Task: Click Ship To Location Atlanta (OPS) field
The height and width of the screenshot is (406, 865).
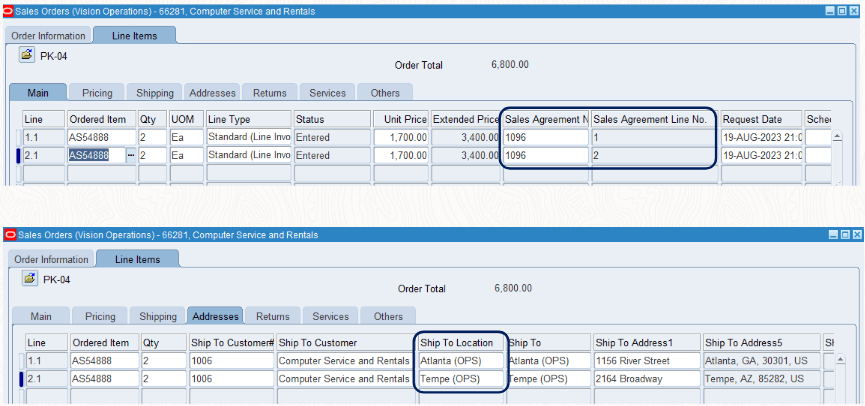Action: tap(461, 361)
